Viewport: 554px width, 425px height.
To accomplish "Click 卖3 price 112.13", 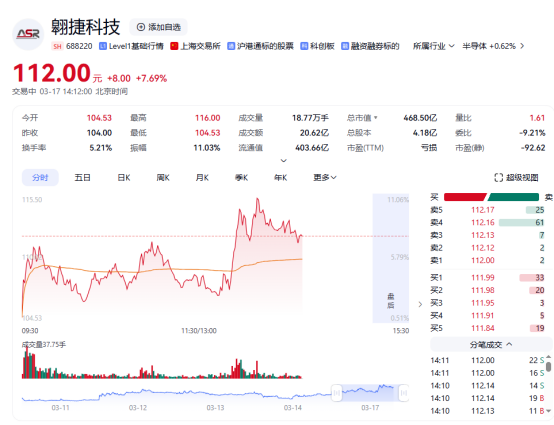I will pyautogui.click(x=483, y=235).
